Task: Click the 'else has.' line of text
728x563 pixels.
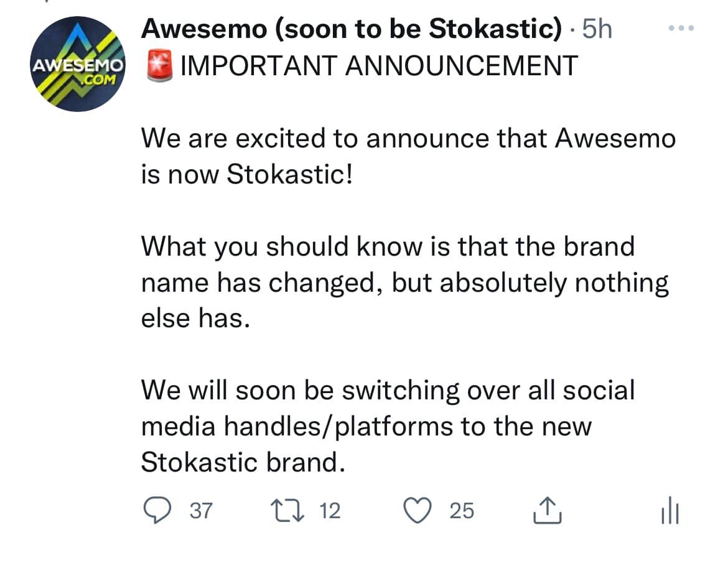Action: (x=195, y=319)
